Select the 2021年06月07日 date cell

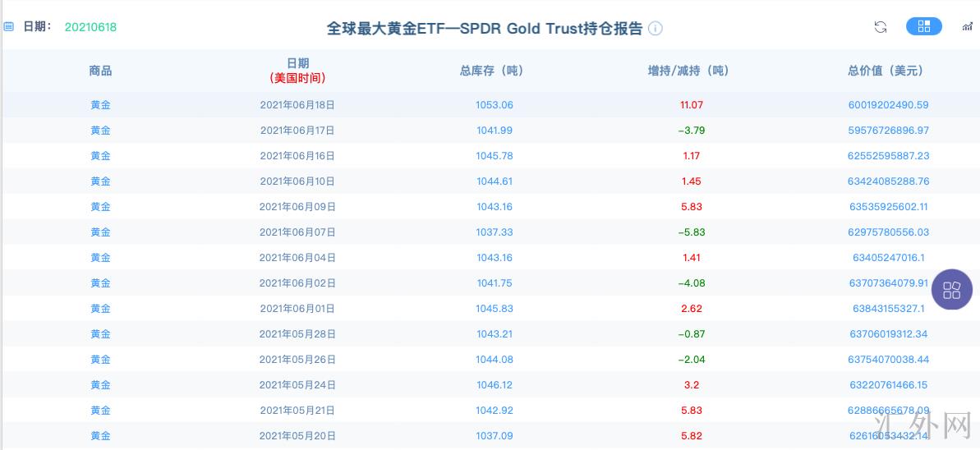pos(297,232)
